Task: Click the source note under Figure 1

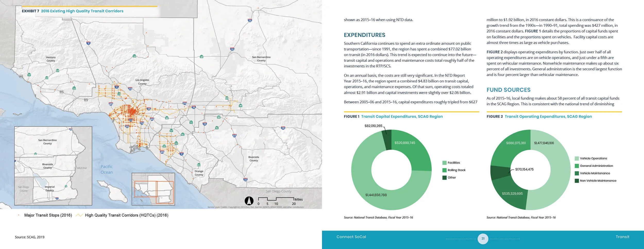Action: (378, 218)
